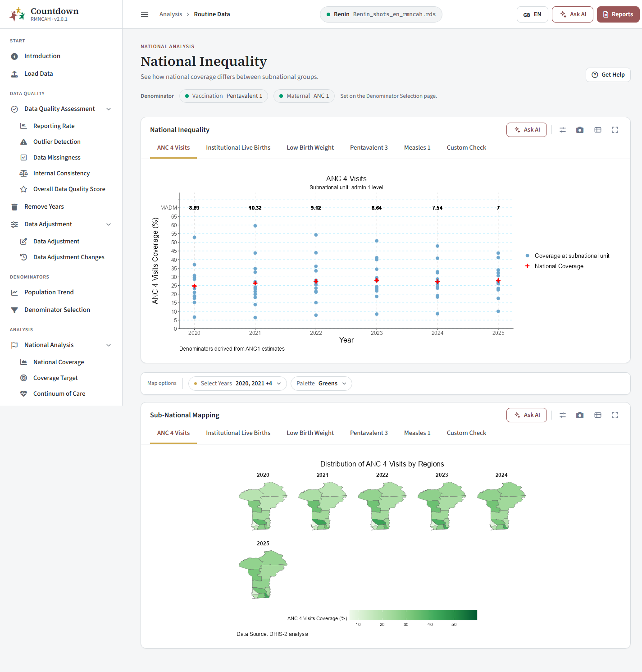Toggle the hamburger sidebar menu
642x672 pixels.
[x=145, y=14]
